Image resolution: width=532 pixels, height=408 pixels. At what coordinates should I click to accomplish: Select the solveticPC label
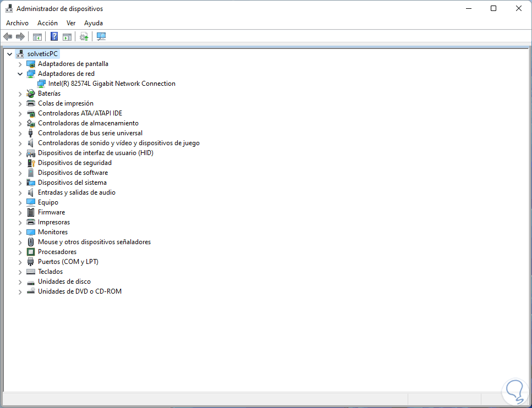pyautogui.click(x=42, y=54)
